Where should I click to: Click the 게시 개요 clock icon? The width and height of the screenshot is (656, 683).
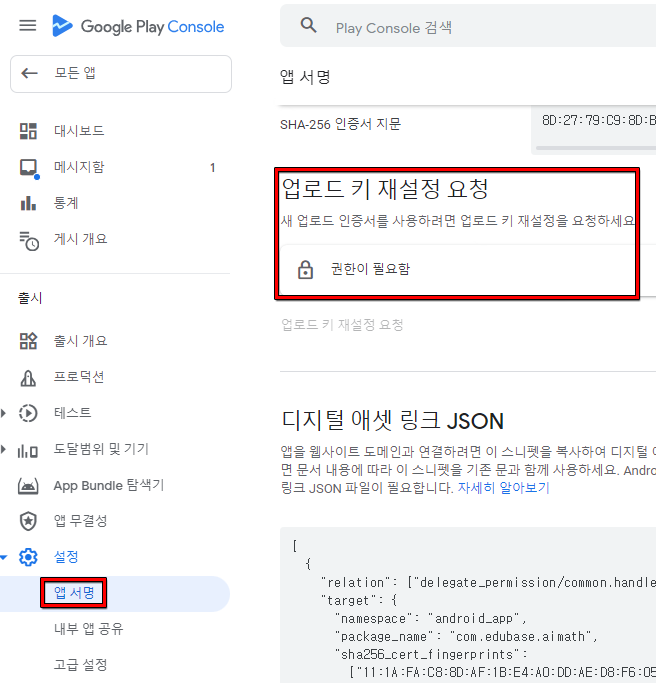point(29,240)
